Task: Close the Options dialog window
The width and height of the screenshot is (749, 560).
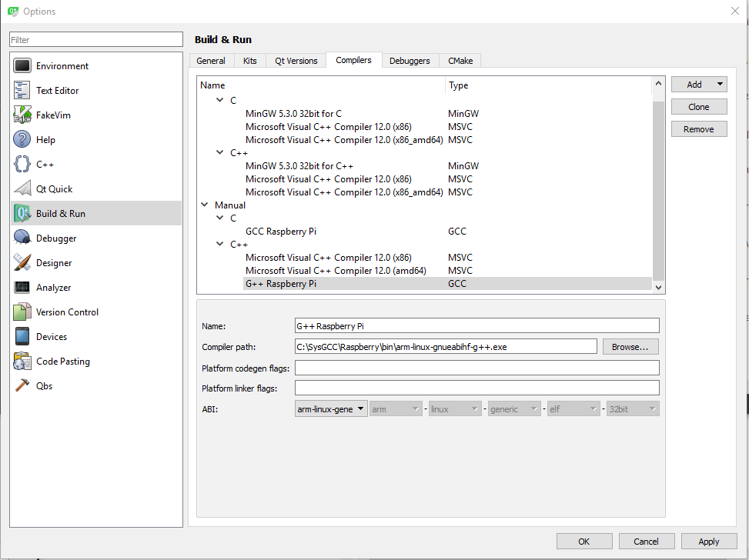Action: pyautogui.click(x=735, y=11)
